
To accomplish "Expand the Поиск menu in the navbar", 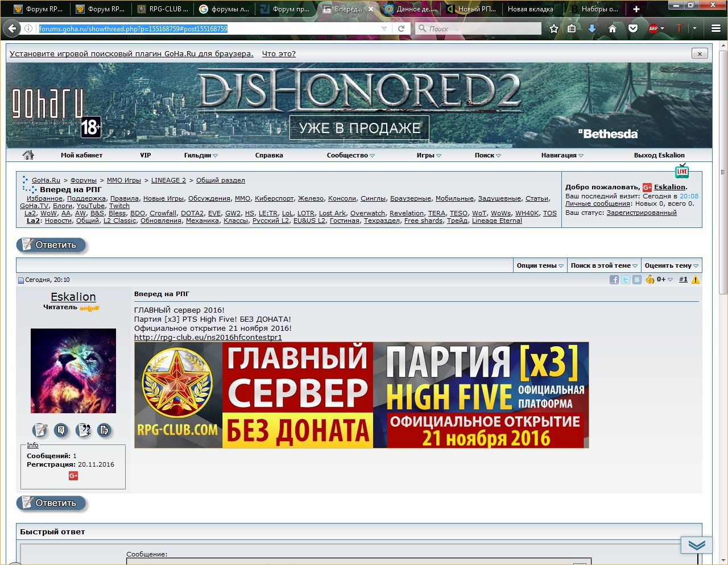I will pos(488,155).
